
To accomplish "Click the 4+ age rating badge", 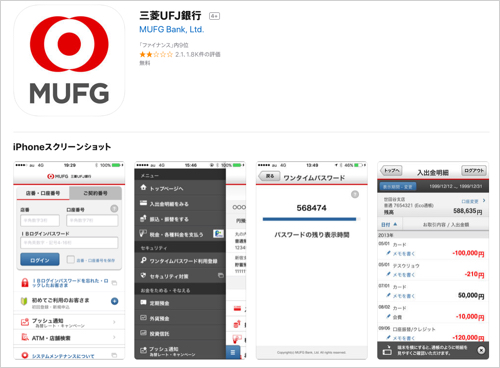I will pyautogui.click(x=214, y=16).
